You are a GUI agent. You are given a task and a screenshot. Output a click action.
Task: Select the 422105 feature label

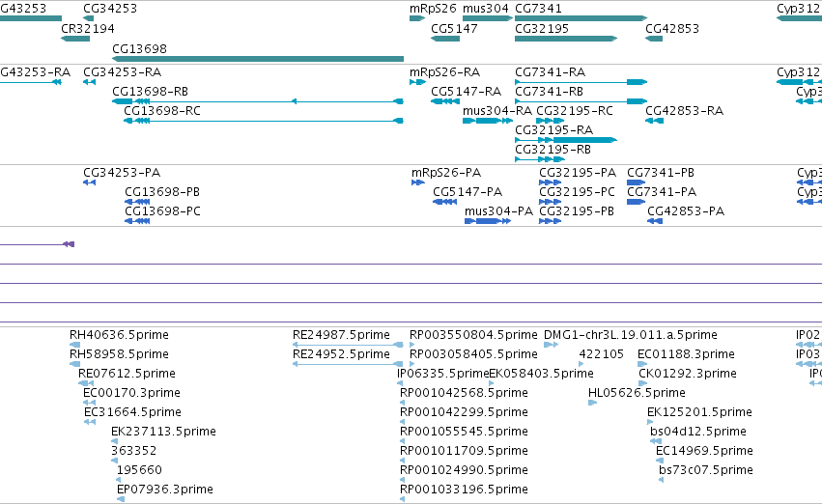(602, 354)
